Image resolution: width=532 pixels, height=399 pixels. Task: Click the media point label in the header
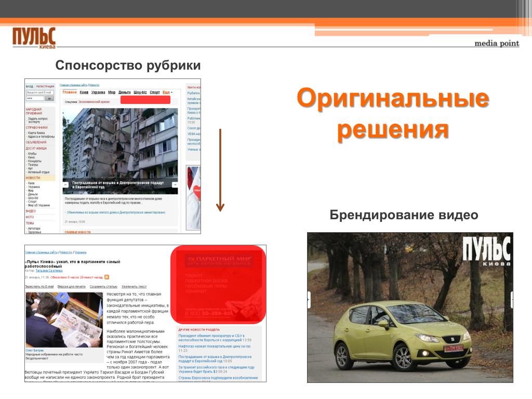pos(497,44)
